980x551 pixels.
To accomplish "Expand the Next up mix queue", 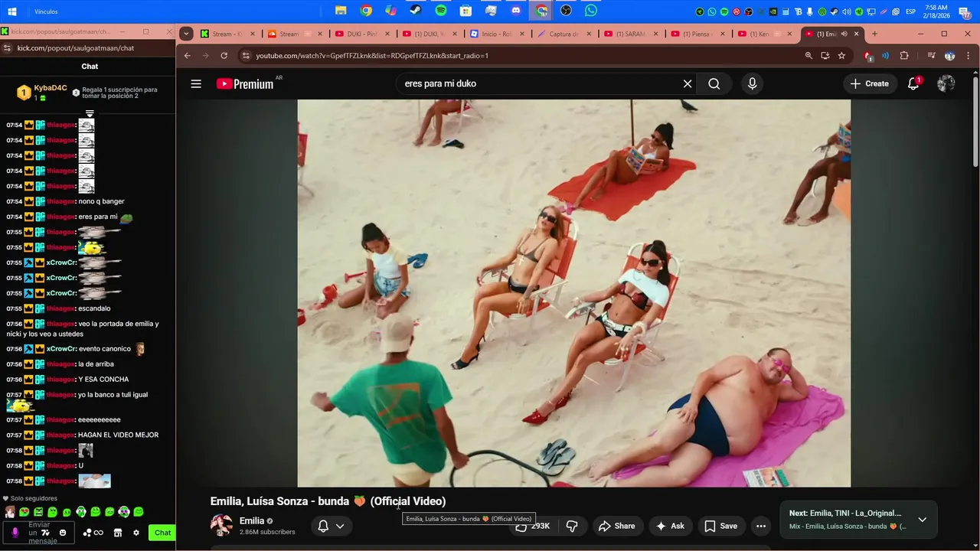I will (x=922, y=520).
